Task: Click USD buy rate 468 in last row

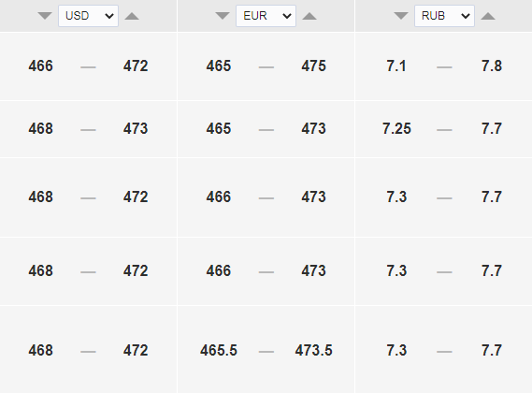Action: click(x=41, y=351)
